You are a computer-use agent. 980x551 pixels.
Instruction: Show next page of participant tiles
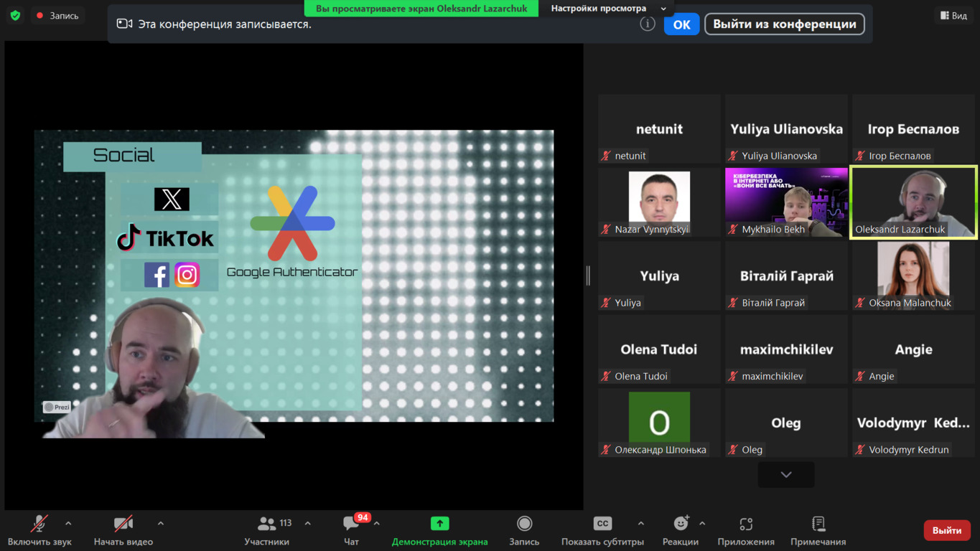pyautogui.click(x=786, y=474)
